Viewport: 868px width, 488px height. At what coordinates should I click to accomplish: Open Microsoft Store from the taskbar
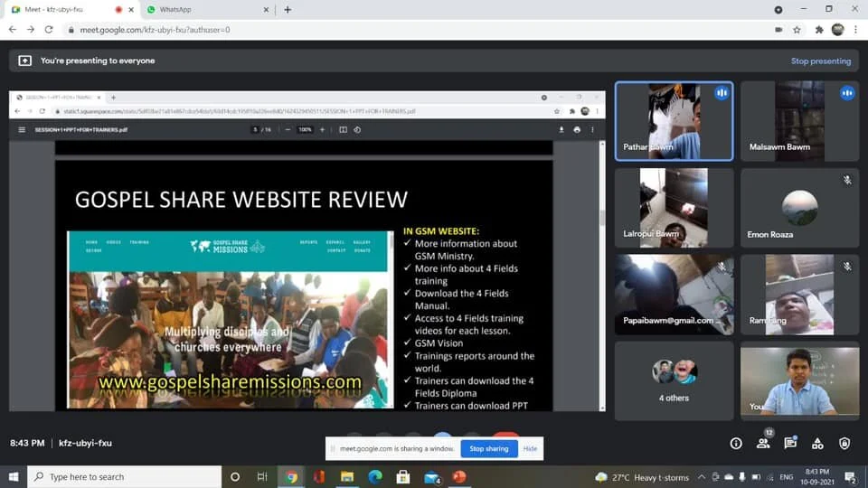tap(403, 477)
